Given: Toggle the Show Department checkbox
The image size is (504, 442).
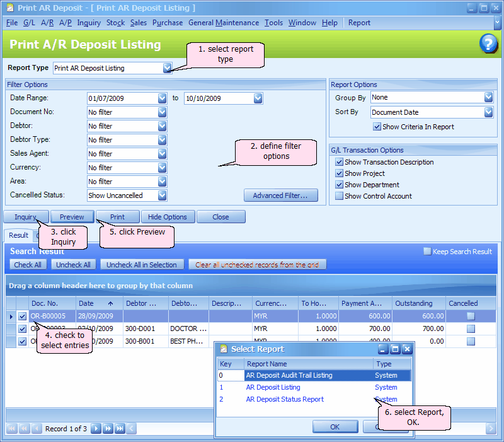Looking at the screenshot, I should pyautogui.click(x=339, y=185).
